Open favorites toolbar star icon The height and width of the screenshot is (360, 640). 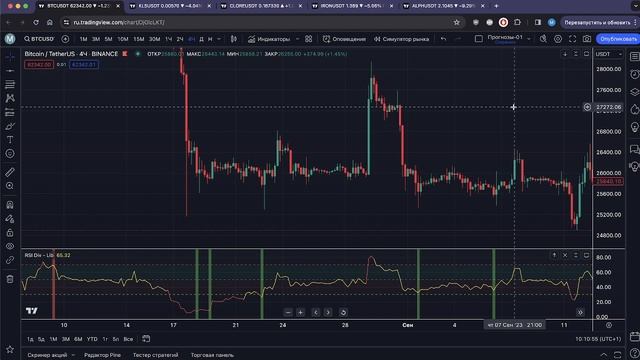(x=10, y=349)
